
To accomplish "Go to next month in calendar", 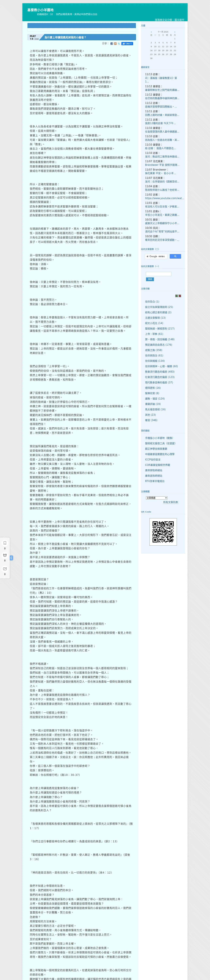I will (175, 32).
